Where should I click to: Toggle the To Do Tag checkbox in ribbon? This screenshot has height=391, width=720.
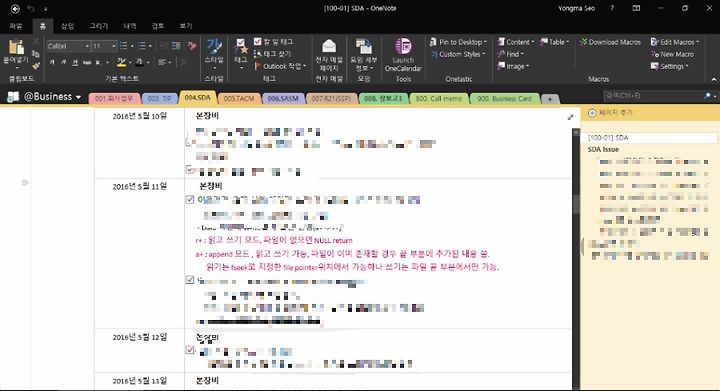click(x=258, y=42)
